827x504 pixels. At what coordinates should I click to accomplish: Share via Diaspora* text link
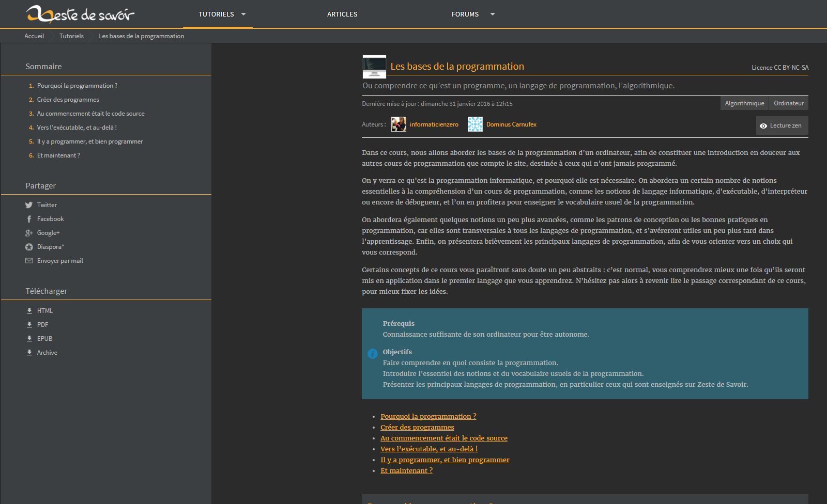pyautogui.click(x=50, y=247)
